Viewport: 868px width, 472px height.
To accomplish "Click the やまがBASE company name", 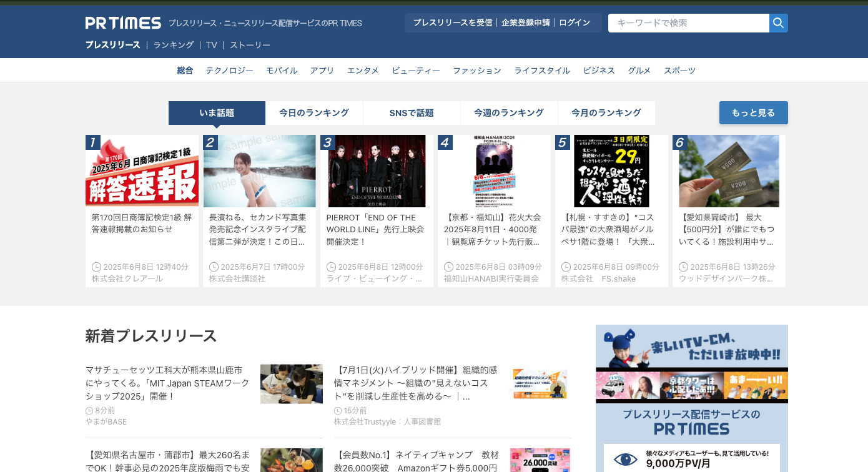I will click(106, 422).
